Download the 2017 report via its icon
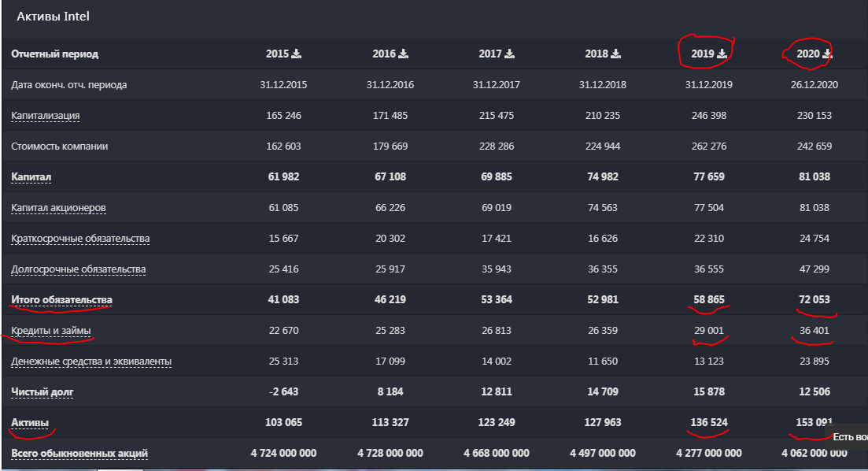The height and width of the screenshot is (471, 868). [509, 54]
